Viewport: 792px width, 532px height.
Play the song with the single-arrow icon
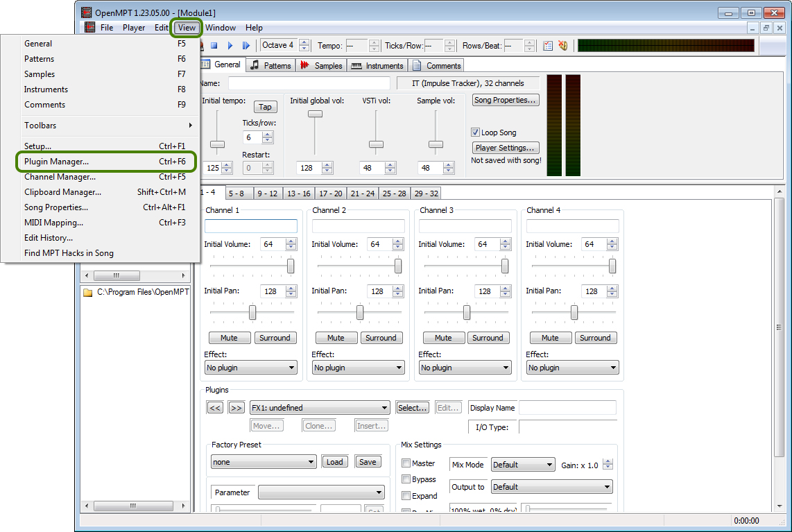tap(230, 46)
